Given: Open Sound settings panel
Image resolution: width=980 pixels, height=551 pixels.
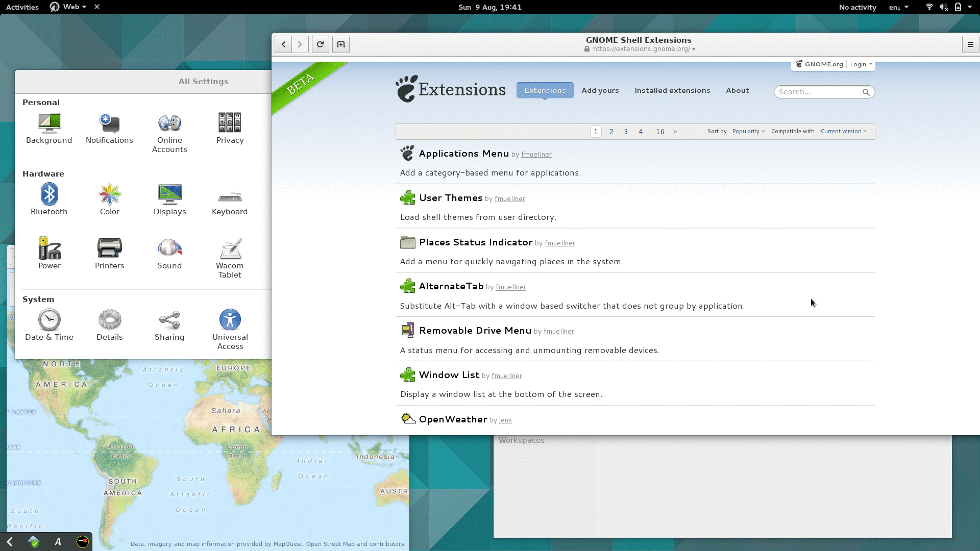Looking at the screenshot, I should (x=169, y=254).
